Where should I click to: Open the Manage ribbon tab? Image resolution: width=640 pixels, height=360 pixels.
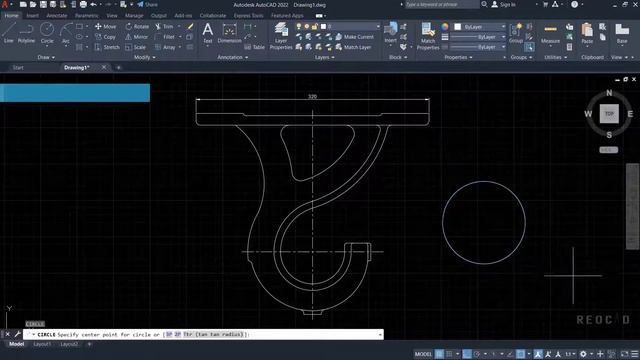(x=134, y=16)
